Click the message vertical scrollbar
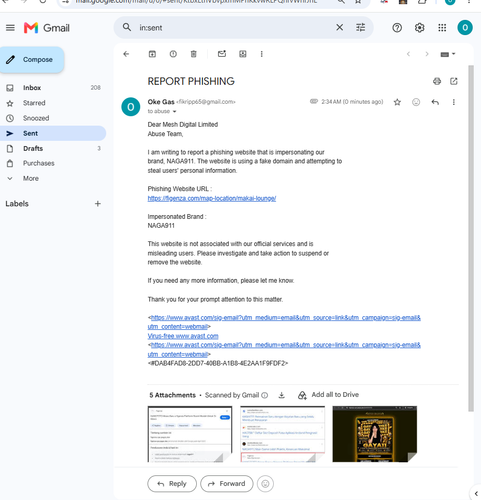The height and width of the screenshot is (500, 481). pos(471,238)
